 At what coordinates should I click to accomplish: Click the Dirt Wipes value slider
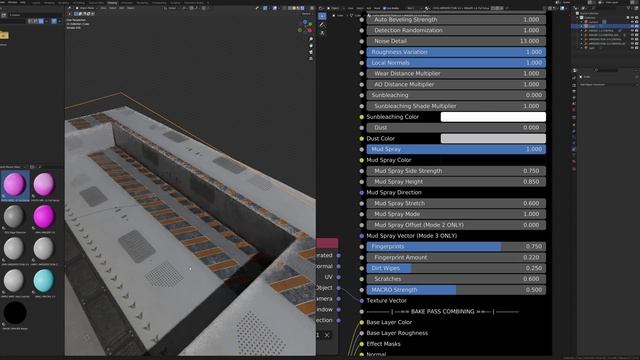tap(456, 268)
